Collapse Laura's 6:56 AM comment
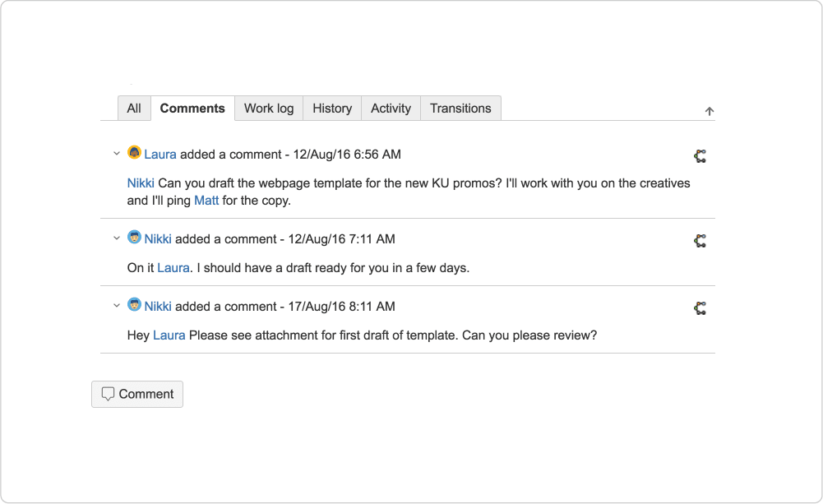Screen dimensions: 823x504 click(x=117, y=154)
